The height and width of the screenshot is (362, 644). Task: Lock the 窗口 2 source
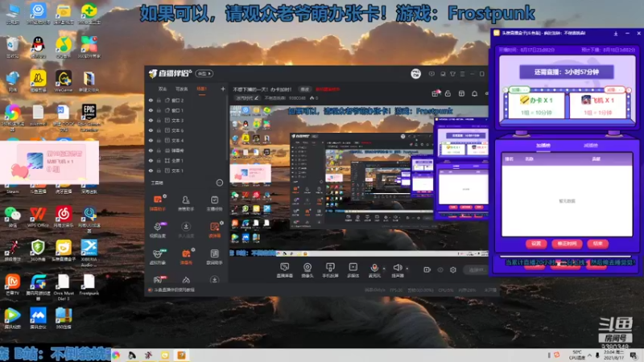(159, 100)
